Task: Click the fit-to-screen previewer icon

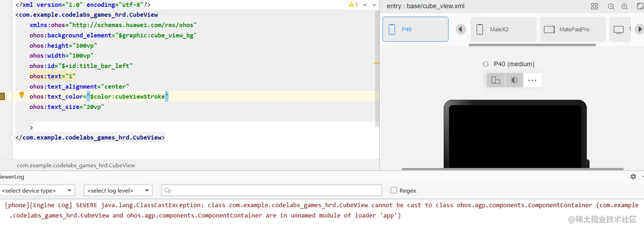Action: (640, 6)
